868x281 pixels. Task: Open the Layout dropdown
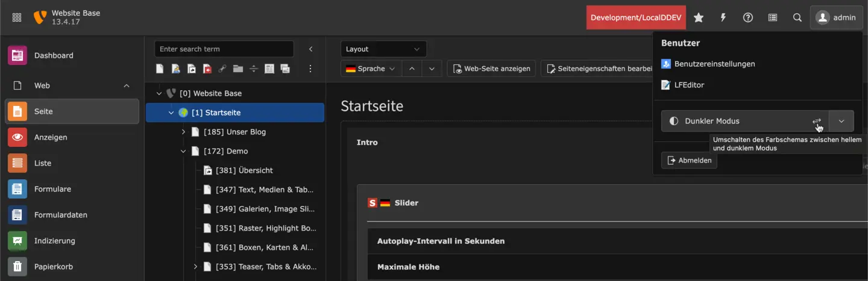point(383,49)
